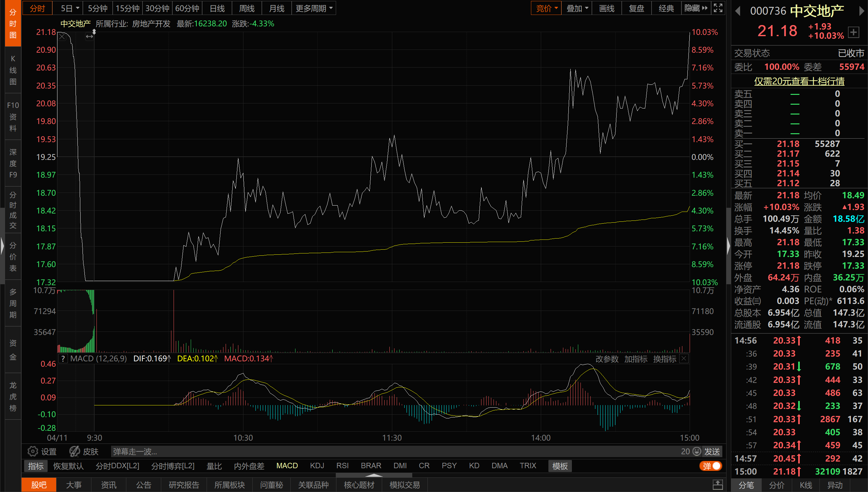Select 5分钟 period tab
Screen dimensions: 868x492
tap(98, 8)
